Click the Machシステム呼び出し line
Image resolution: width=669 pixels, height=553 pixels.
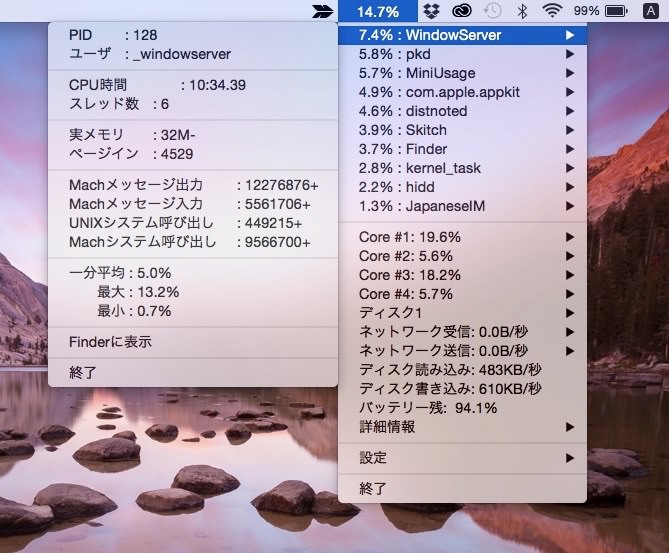tap(193, 242)
